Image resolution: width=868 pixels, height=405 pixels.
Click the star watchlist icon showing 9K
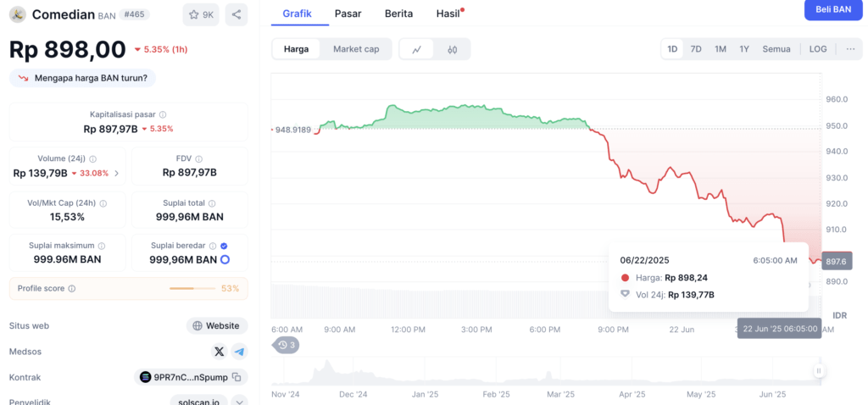[201, 15]
